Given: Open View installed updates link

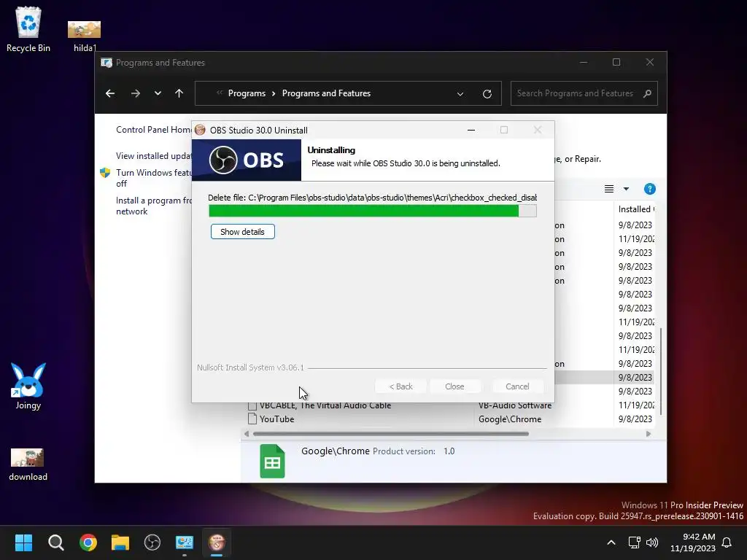Looking at the screenshot, I should tap(153, 156).
